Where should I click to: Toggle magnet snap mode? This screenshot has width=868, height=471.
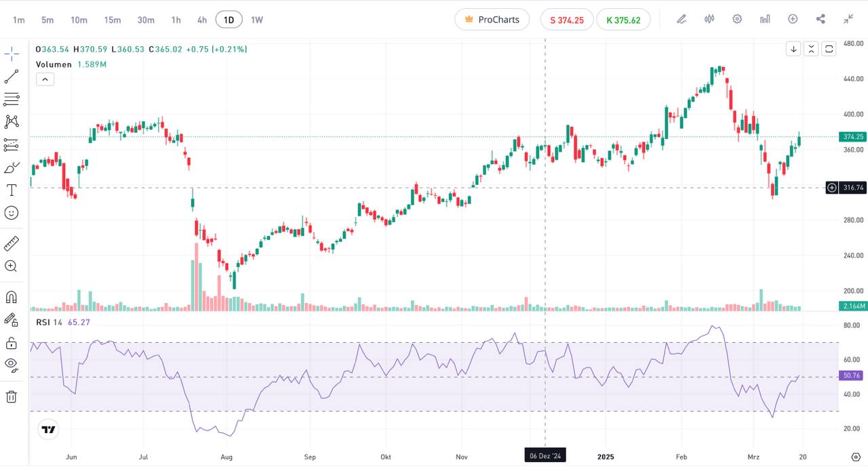tap(12, 297)
